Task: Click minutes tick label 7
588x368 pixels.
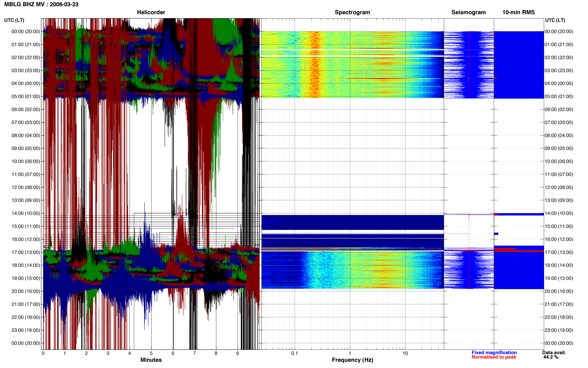Action: click(x=195, y=353)
